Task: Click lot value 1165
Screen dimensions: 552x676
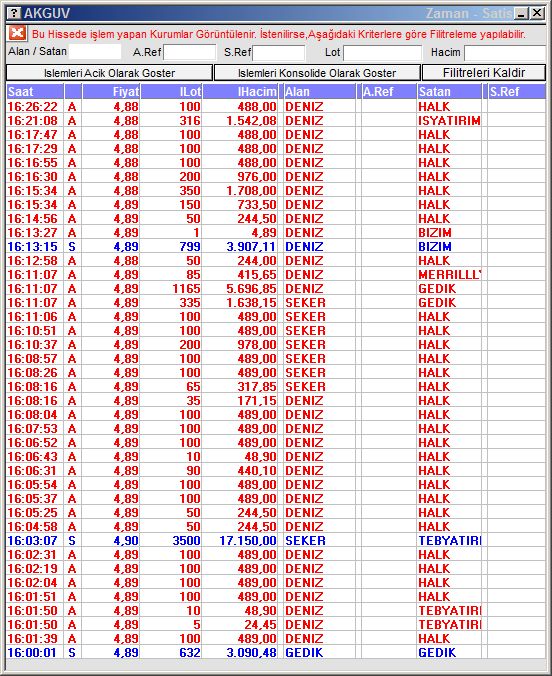Action: tap(186, 289)
